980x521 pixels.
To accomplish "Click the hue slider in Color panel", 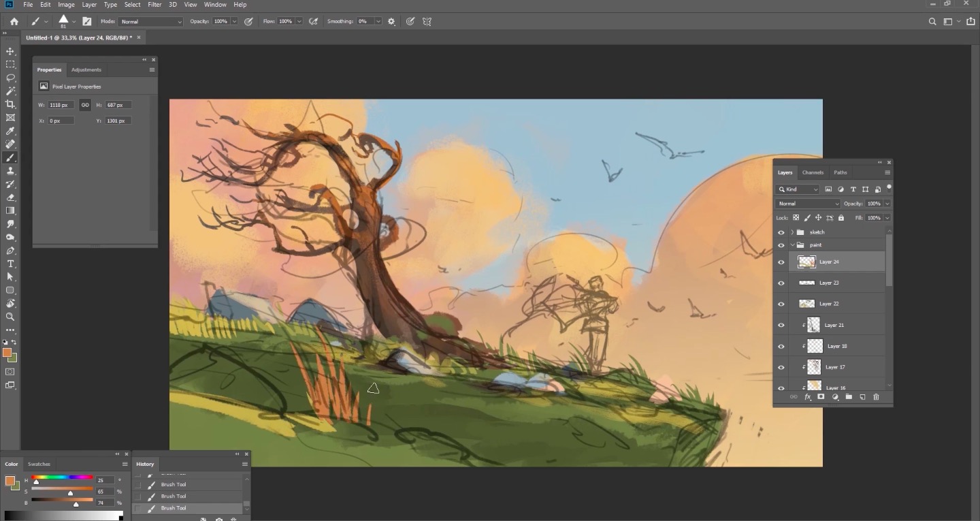I will click(x=62, y=477).
